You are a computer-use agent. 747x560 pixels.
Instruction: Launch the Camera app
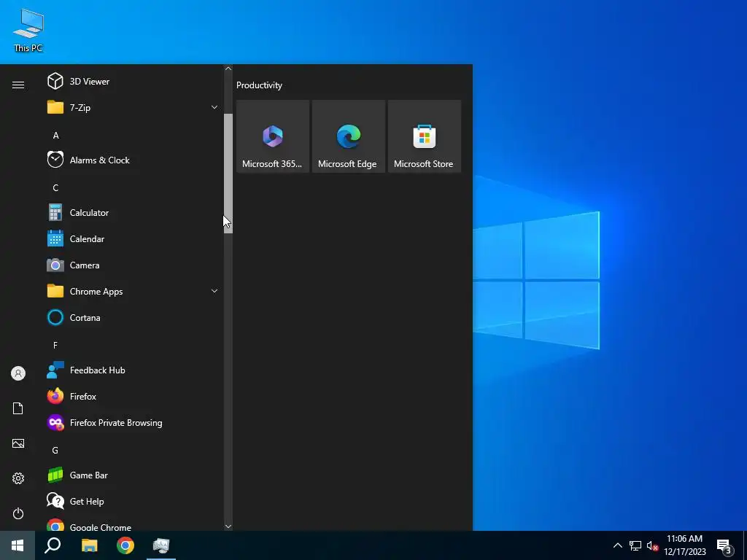click(x=133, y=265)
